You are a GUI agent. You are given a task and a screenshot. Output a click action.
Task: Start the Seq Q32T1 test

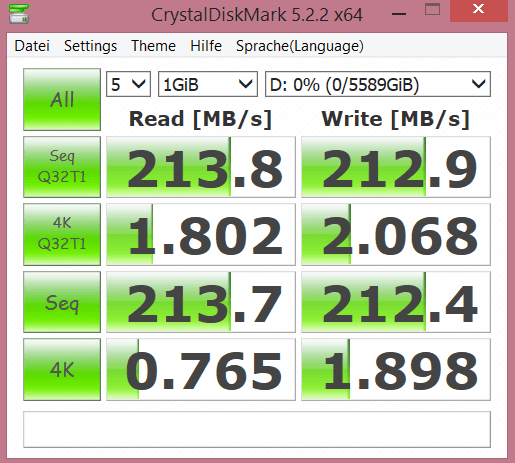62,167
